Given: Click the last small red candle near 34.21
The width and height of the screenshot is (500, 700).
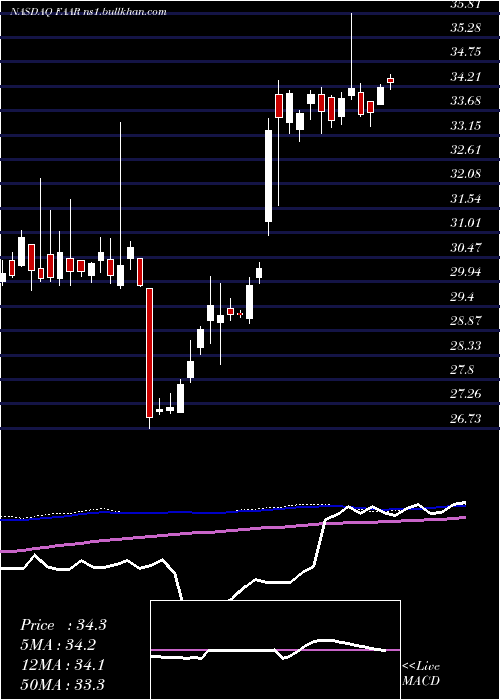Looking at the screenshot, I should point(390,80).
